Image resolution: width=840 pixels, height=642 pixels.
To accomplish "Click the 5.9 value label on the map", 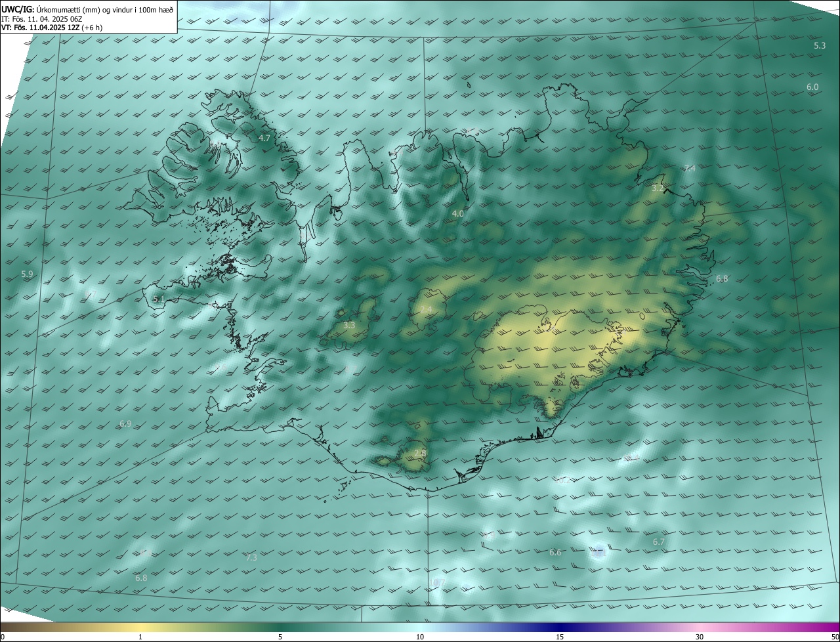I will click(27, 274).
